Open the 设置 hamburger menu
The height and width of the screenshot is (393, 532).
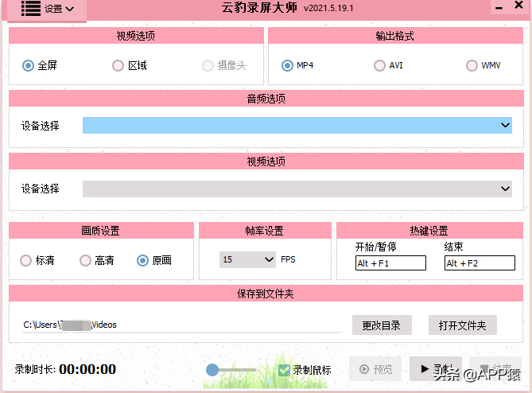click(x=46, y=9)
